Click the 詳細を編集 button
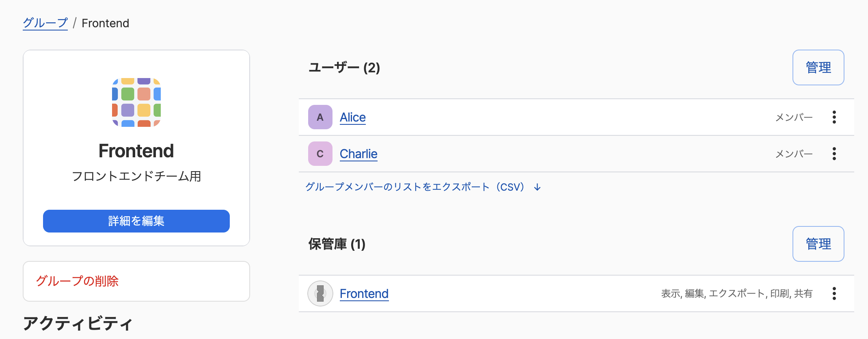The width and height of the screenshot is (868, 339). point(136,221)
